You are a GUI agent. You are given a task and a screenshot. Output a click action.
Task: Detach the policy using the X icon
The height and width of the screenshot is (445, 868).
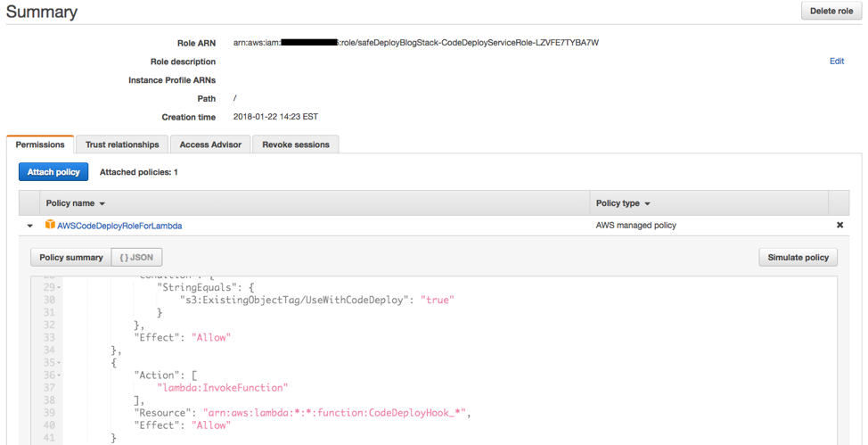click(839, 225)
